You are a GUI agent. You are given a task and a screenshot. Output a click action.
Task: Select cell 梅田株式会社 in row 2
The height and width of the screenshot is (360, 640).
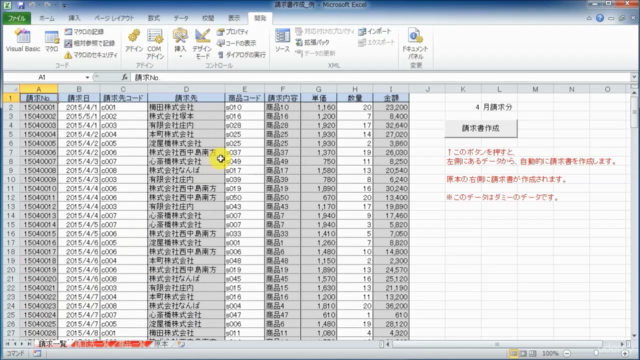coord(186,107)
